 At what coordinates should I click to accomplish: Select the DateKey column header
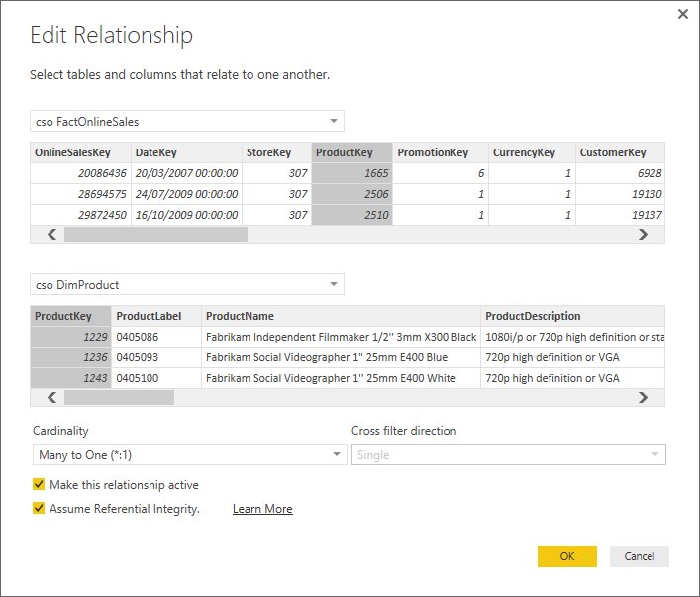[x=186, y=152]
